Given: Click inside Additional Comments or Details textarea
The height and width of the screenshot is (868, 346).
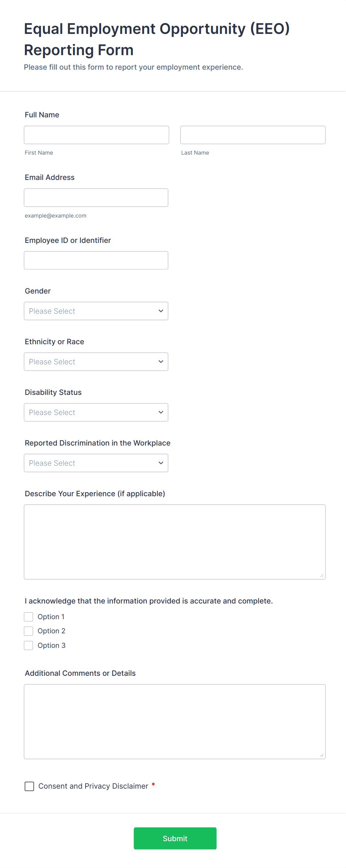Looking at the screenshot, I should [174, 721].
